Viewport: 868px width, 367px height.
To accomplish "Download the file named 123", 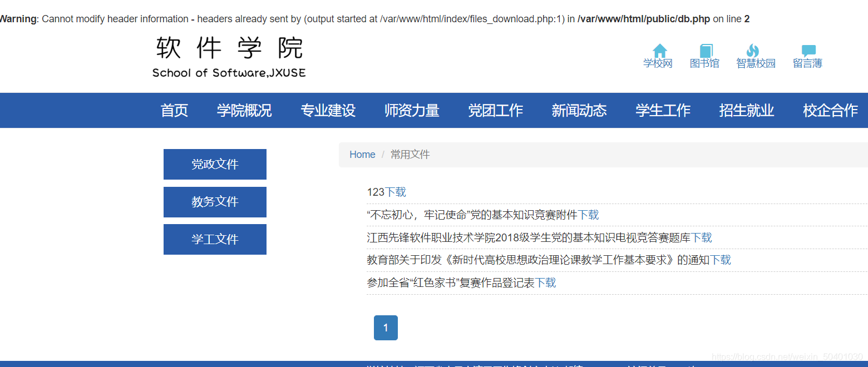I will (396, 191).
